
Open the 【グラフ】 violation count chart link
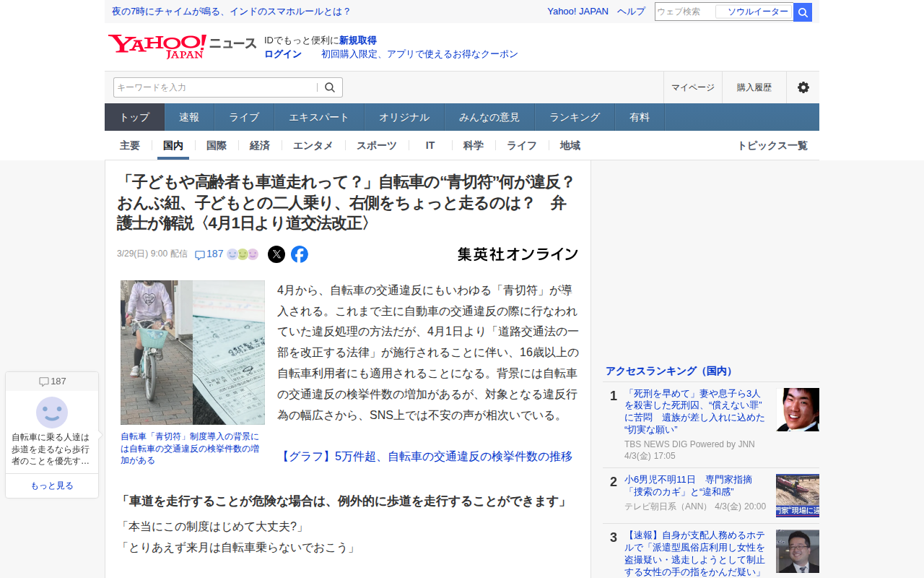point(424,457)
